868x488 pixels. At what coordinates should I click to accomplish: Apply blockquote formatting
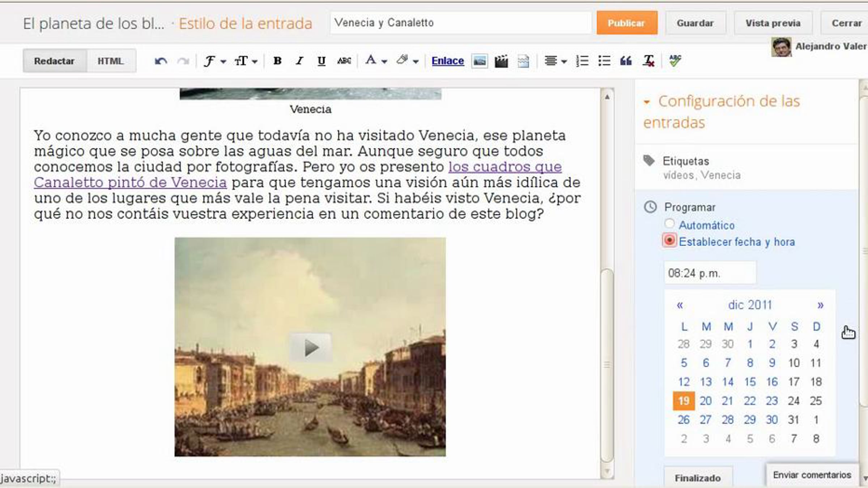[x=626, y=61]
